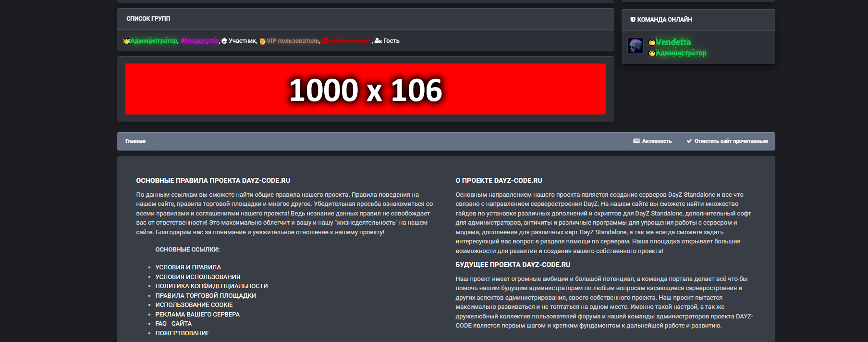
Task: Click the medal icon before VIP пользователь
Action: [262, 41]
